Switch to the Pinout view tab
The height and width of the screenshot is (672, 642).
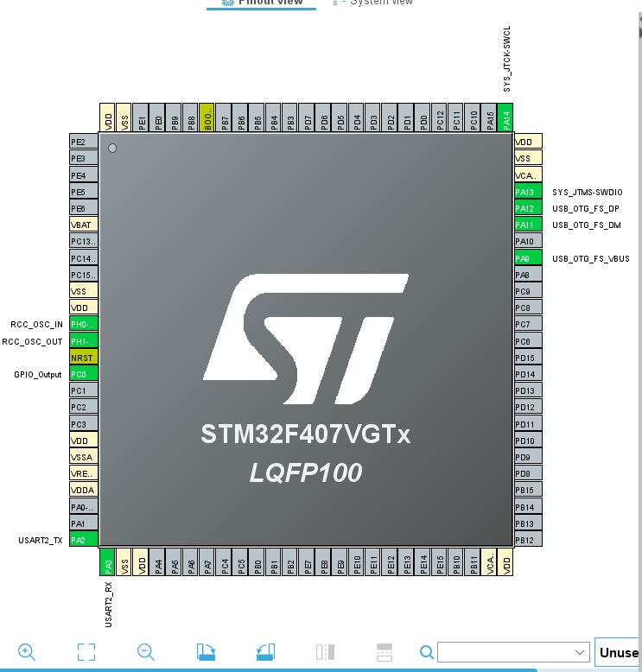(x=262, y=3)
